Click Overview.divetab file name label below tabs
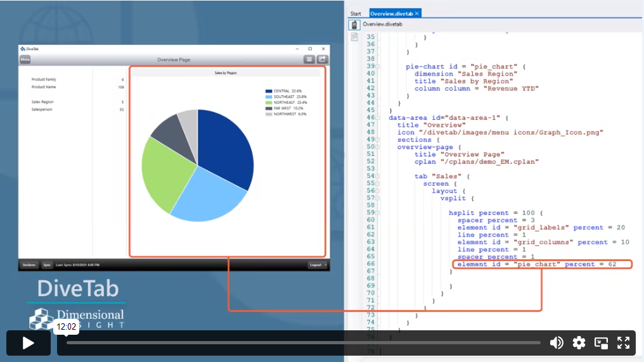 (x=382, y=24)
